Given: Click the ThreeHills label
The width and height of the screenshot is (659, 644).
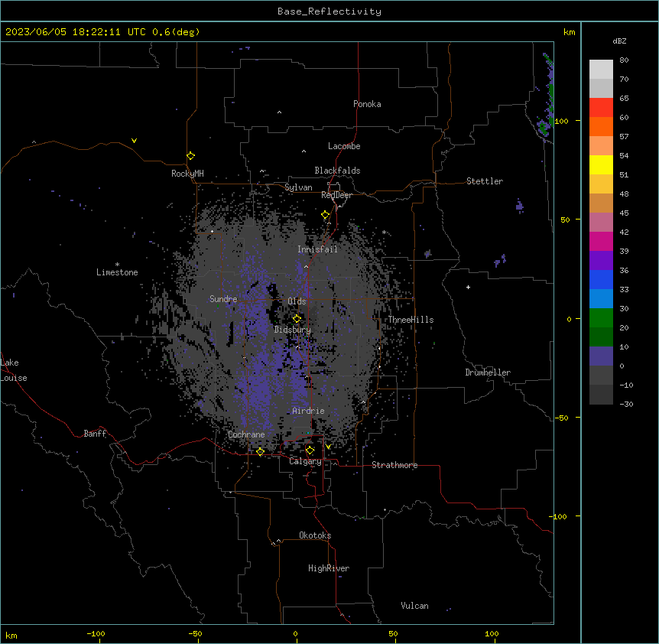Looking at the screenshot, I should [411, 320].
